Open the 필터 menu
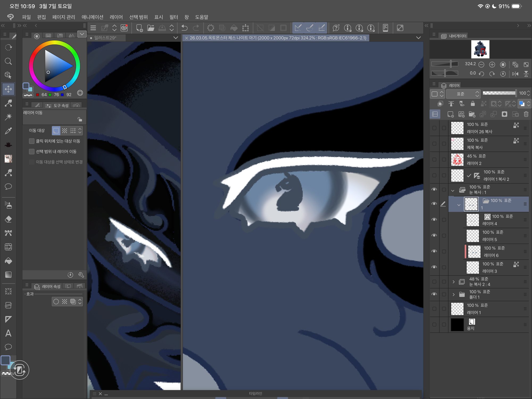 click(x=173, y=17)
